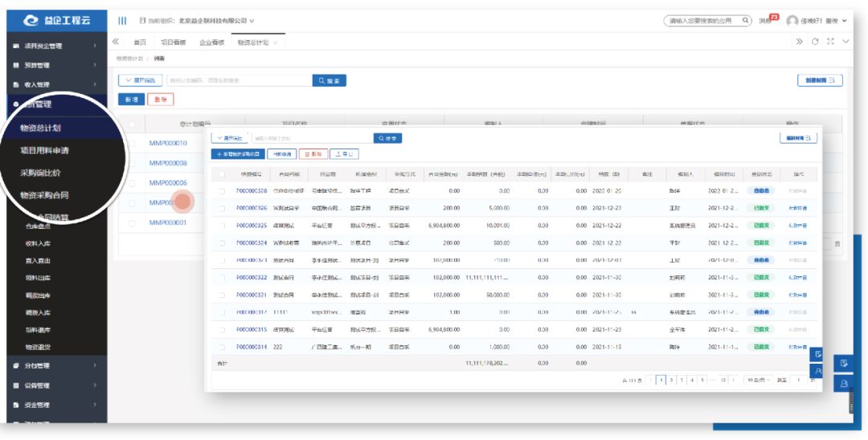868x440 pixels.
Task: Click the 益企工程云 logo
Action: pyautogui.click(x=57, y=21)
